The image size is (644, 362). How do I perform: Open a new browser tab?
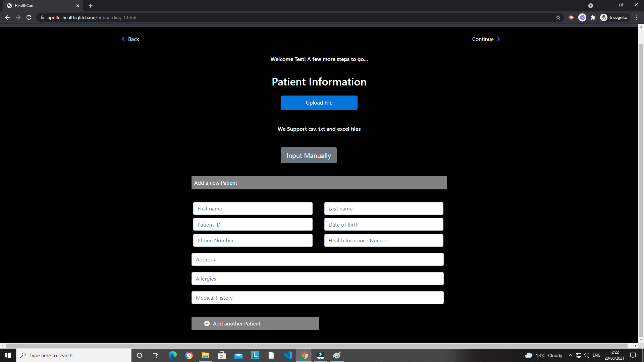pyautogui.click(x=91, y=6)
